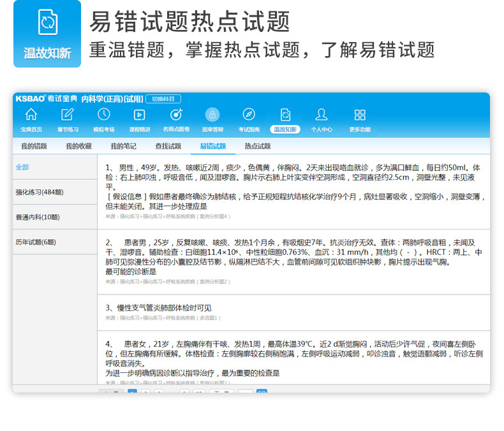The image size is (504, 431).
Task: Select 历年试题(6题) category
Action: coord(55,242)
